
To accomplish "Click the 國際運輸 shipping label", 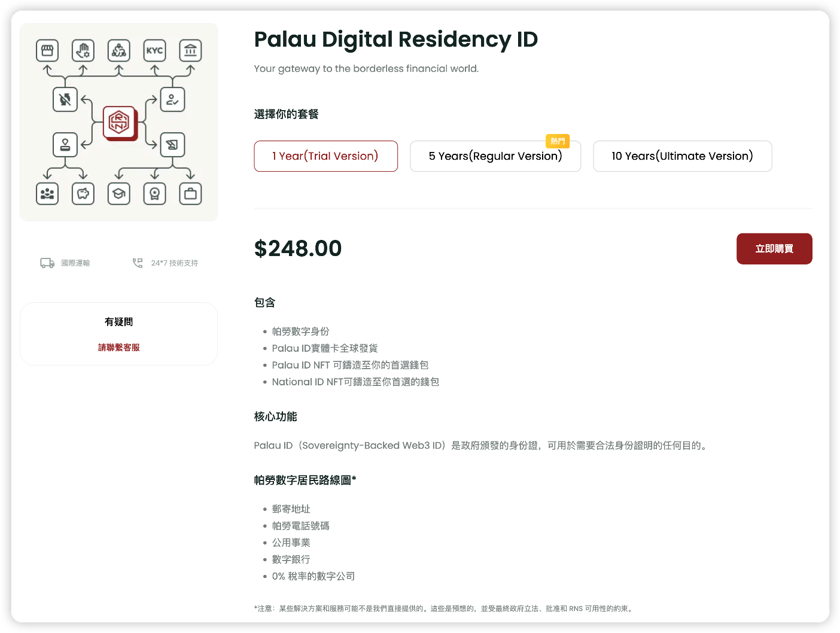I will [75, 263].
